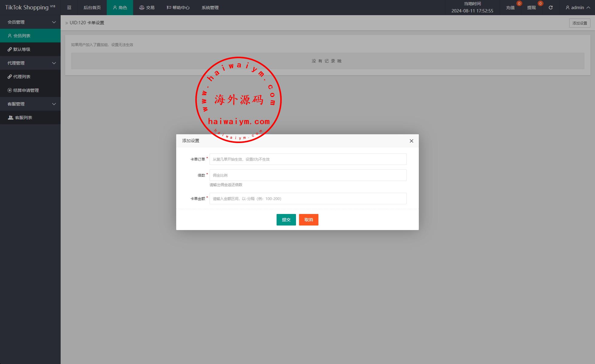Open the admin user dropdown
The height and width of the screenshot is (364, 595).
[577, 8]
